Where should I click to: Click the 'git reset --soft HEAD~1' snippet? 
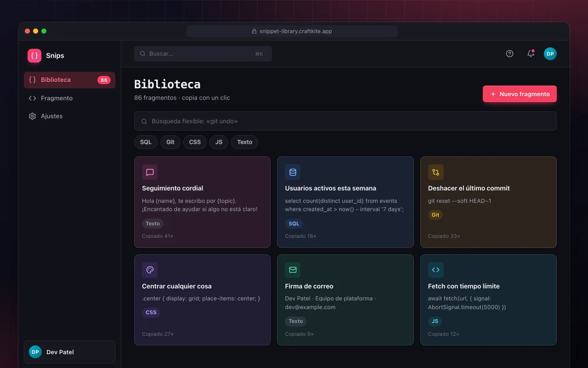point(459,201)
